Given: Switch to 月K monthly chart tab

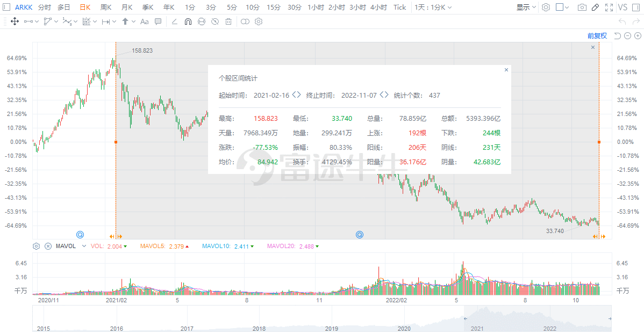Looking at the screenshot, I should 127,8.
